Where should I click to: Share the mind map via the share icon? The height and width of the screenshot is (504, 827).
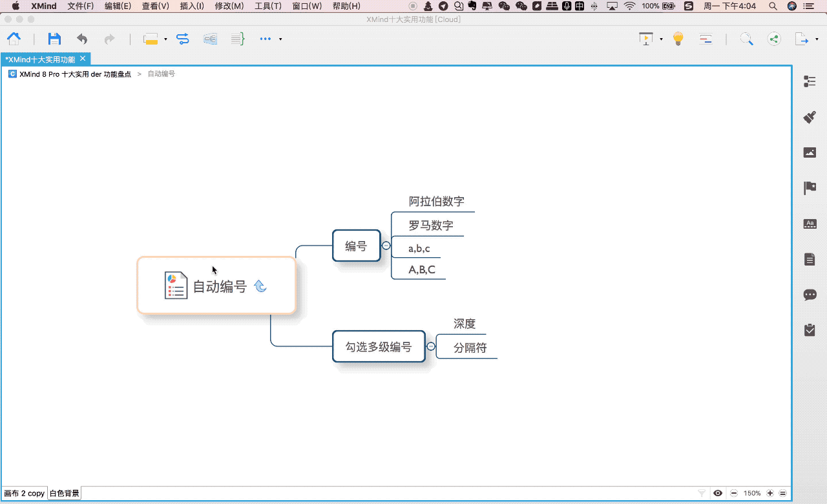(x=773, y=39)
